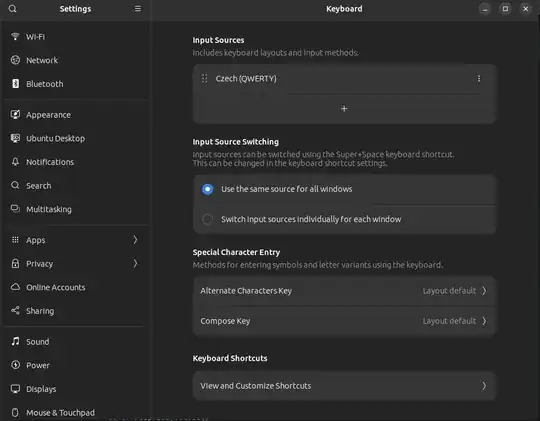The height and width of the screenshot is (421, 540).
Task: Open the Settings hamburger menu
Action: tap(138, 9)
